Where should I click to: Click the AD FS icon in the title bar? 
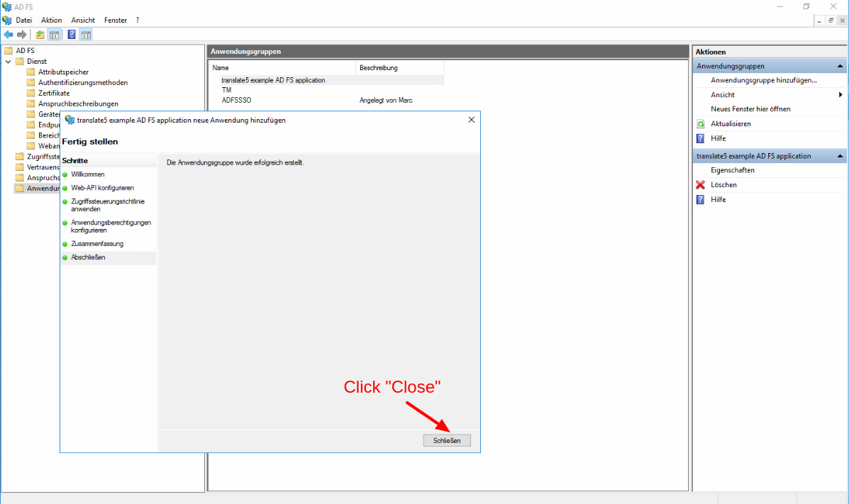(x=6, y=6)
